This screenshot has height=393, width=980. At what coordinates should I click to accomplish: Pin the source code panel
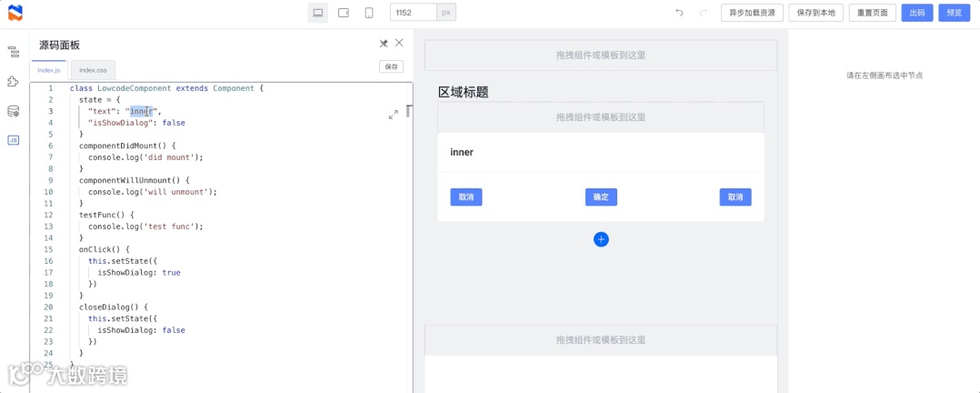point(384,43)
